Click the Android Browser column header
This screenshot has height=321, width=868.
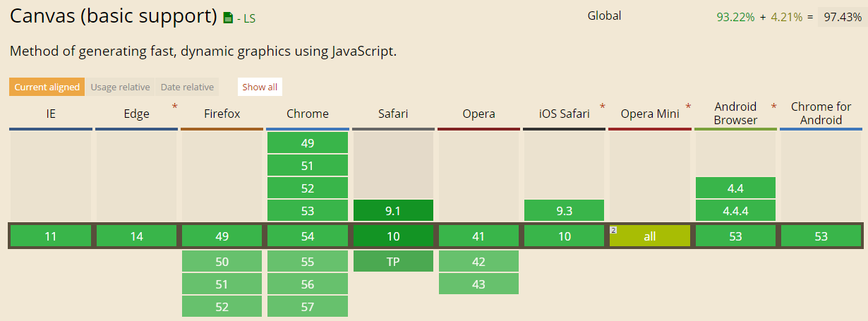735,114
